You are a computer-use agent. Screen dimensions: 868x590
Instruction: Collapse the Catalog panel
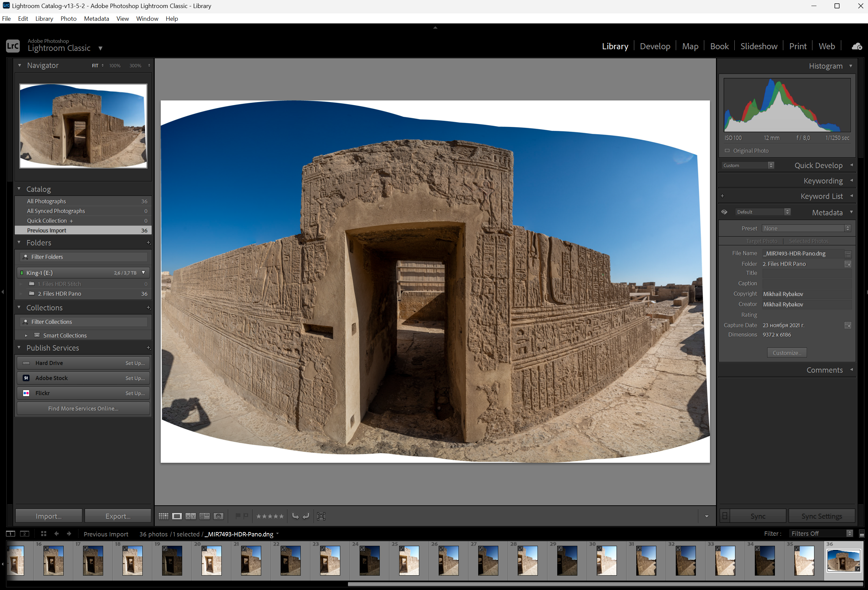click(x=19, y=189)
